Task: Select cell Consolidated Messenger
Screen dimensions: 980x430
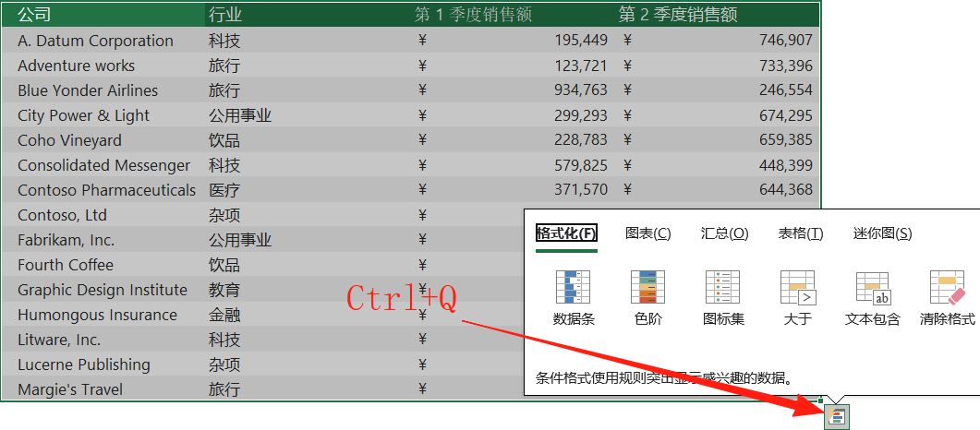Action: click(x=103, y=165)
